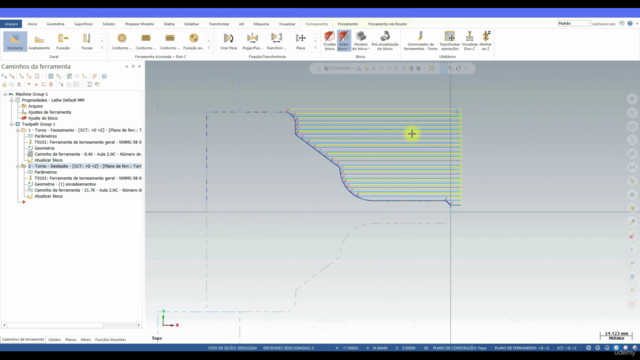
Task: Pin the Caminhos da ferramenta panel
Action: pos(133,67)
